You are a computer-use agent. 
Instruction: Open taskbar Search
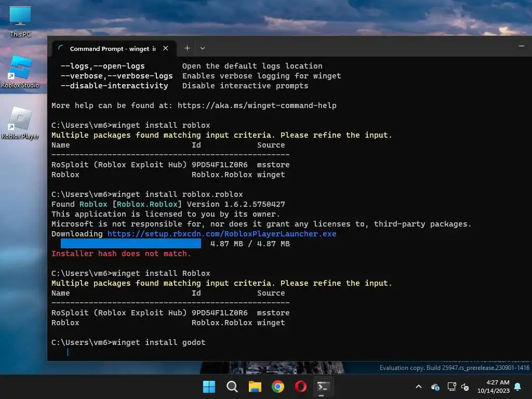[x=232, y=387]
